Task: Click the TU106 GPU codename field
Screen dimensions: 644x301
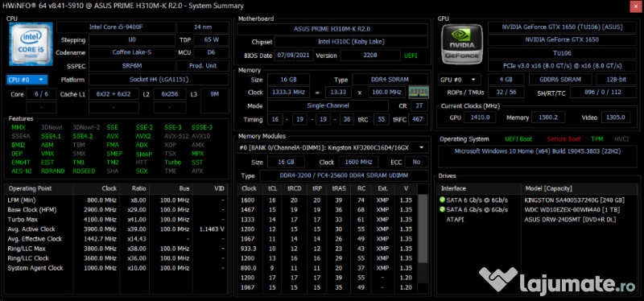Action: [562, 53]
